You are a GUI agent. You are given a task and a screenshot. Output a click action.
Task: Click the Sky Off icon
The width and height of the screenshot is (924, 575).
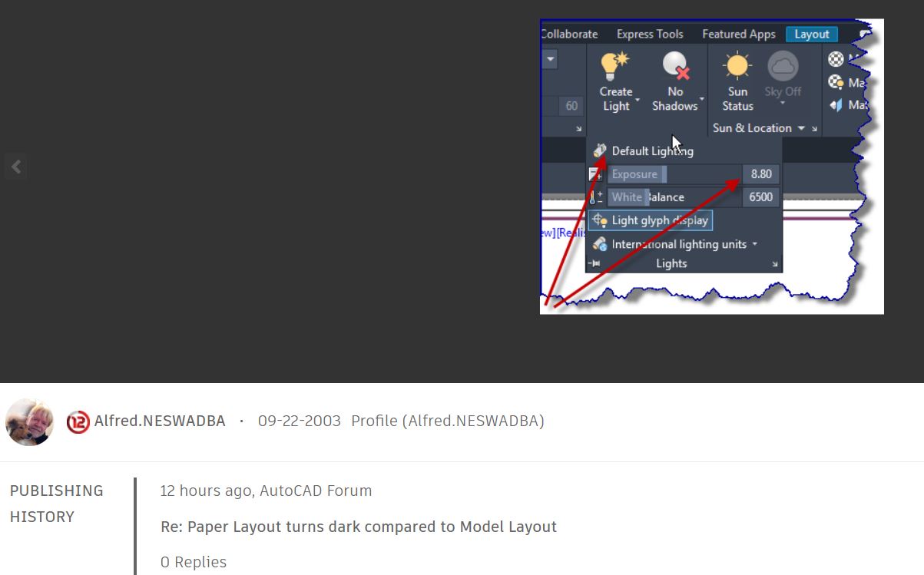(782, 68)
